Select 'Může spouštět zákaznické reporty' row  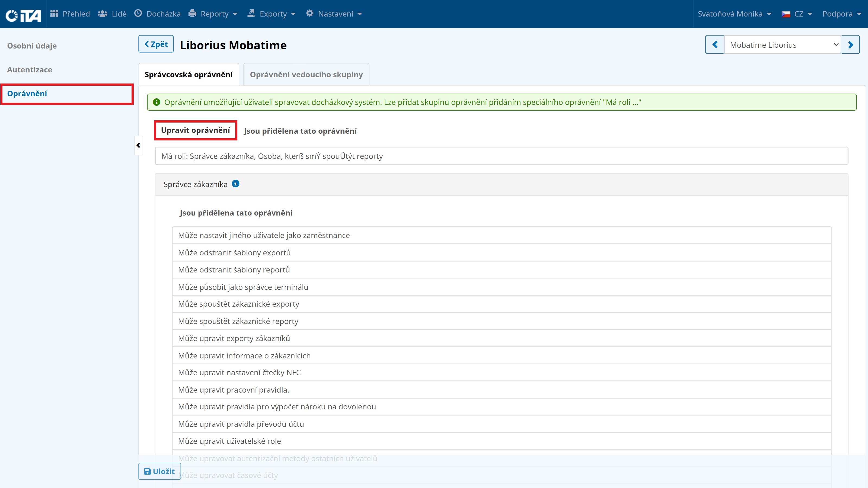tap(502, 321)
